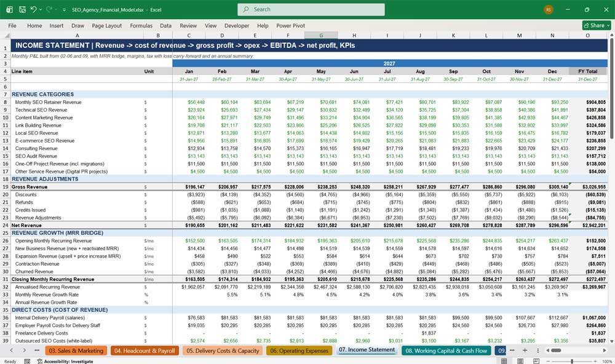This screenshot has width=615, height=364.
Task: Open the user account avatar
Action: coord(549,9)
